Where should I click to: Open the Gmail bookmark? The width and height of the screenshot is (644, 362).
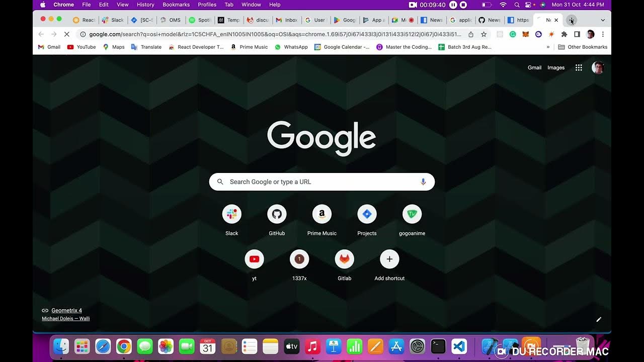click(x=49, y=47)
